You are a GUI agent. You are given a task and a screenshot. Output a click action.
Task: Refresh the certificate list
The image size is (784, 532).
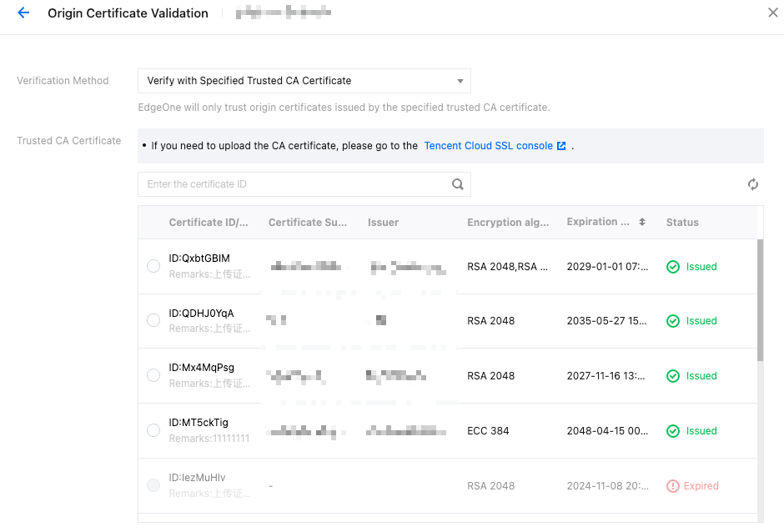pos(753,184)
